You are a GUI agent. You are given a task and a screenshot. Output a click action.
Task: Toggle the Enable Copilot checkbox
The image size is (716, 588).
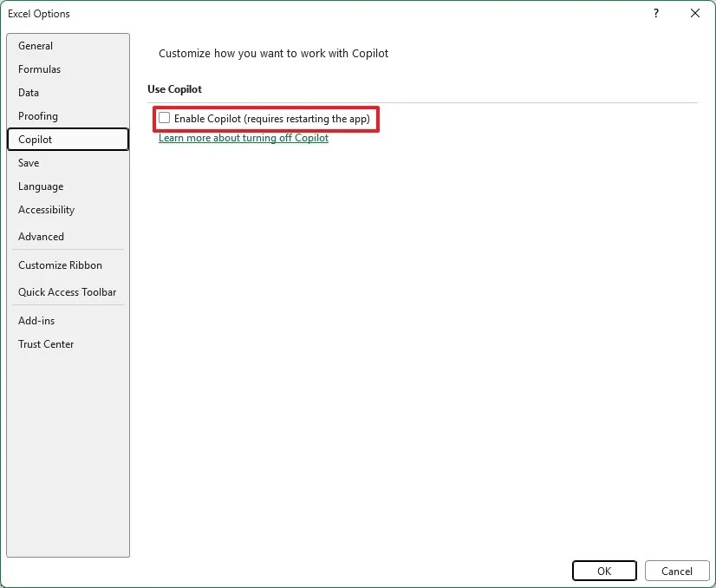(x=165, y=118)
